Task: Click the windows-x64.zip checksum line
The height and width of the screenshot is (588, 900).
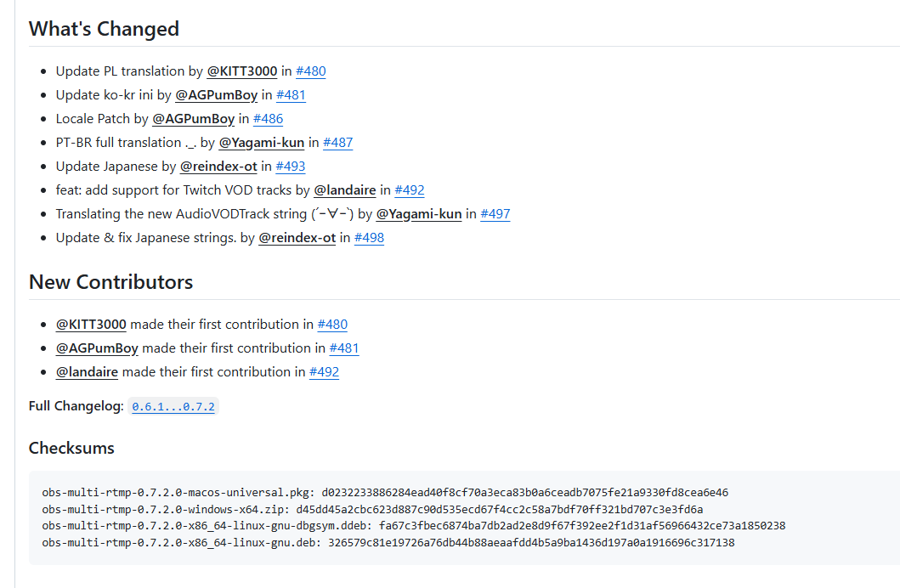Action: (372, 510)
